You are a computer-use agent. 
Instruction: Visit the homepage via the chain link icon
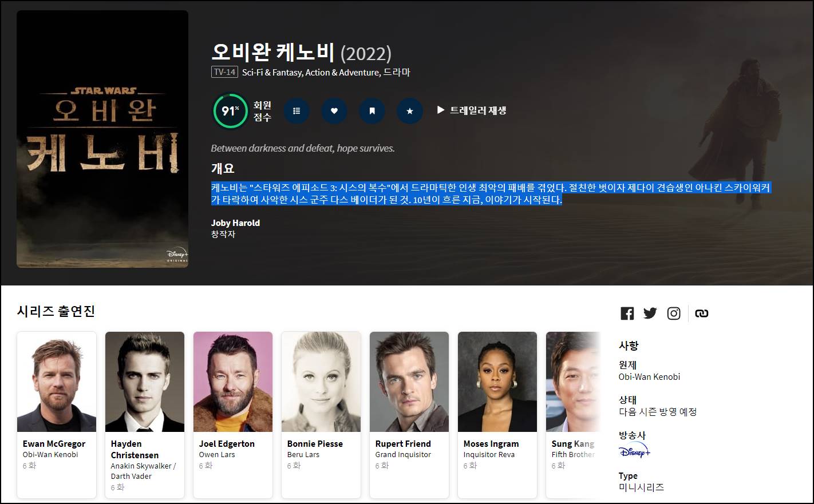[x=702, y=313]
